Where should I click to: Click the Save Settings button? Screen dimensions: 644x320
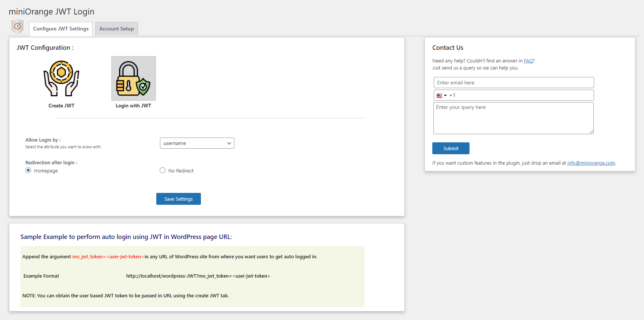coord(179,199)
